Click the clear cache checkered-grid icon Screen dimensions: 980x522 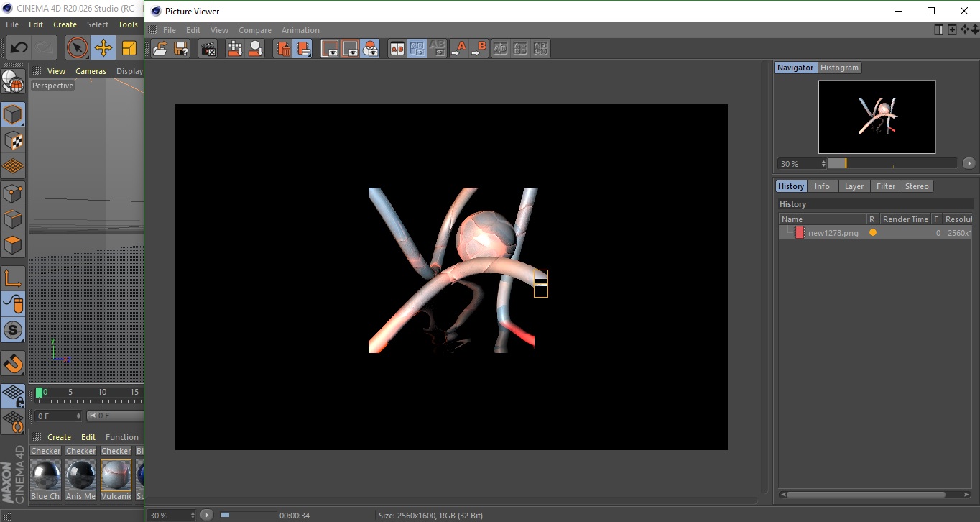pos(235,49)
